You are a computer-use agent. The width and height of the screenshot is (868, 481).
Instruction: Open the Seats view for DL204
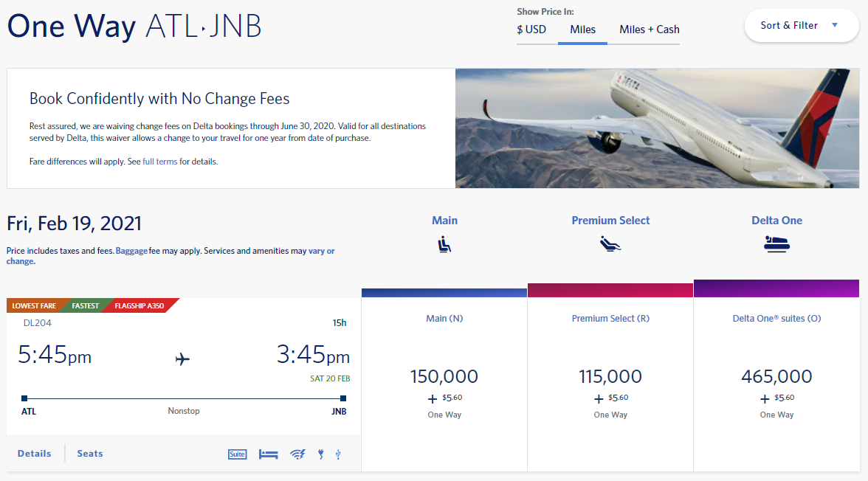89,453
